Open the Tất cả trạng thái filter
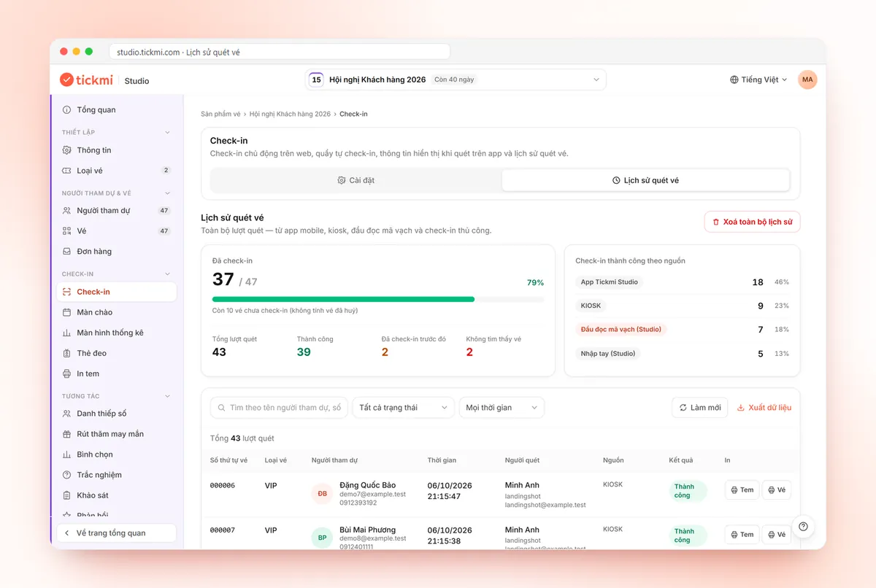This screenshot has width=876, height=588. point(403,408)
